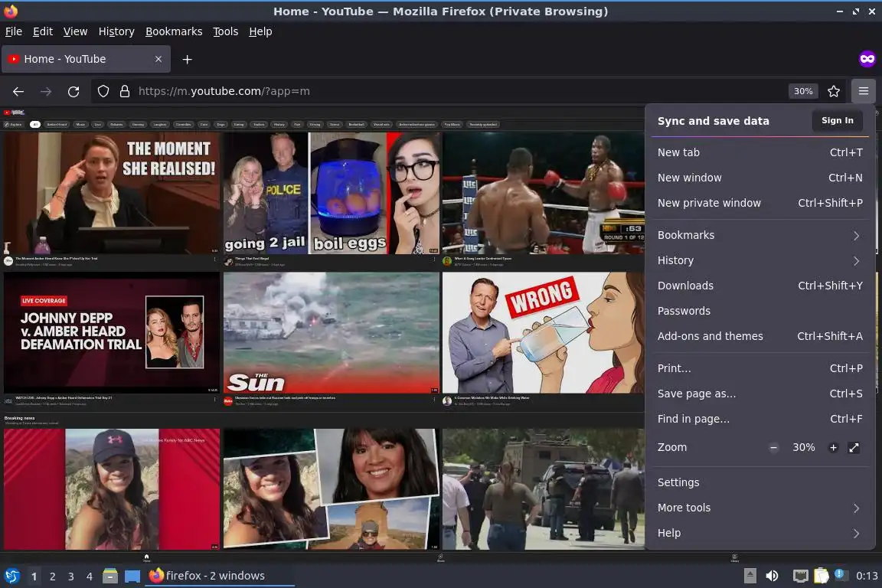
Task: Choose New tab from the application menu
Action: pyautogui.click(x=759, y=152)
